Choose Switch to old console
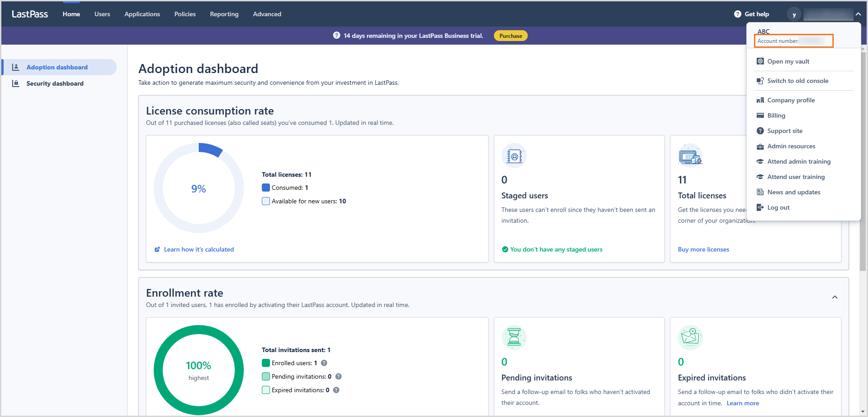 coord(798,81)
